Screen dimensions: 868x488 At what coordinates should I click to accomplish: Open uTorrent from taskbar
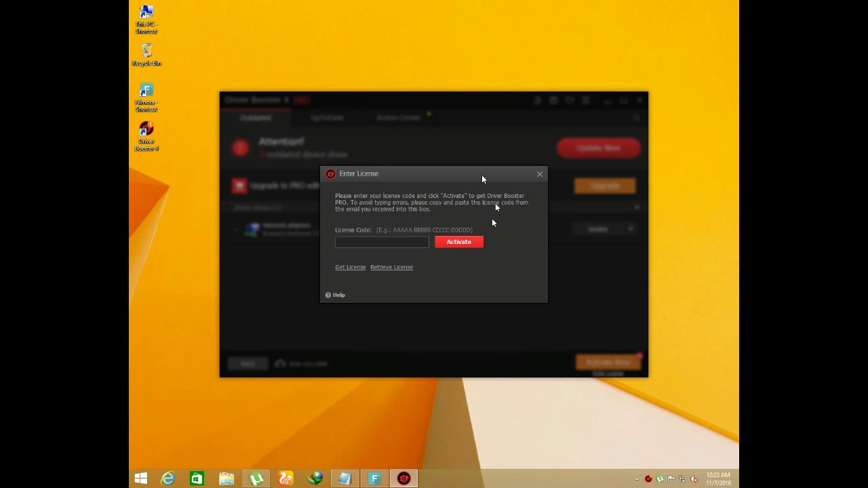tap(256, 479)
